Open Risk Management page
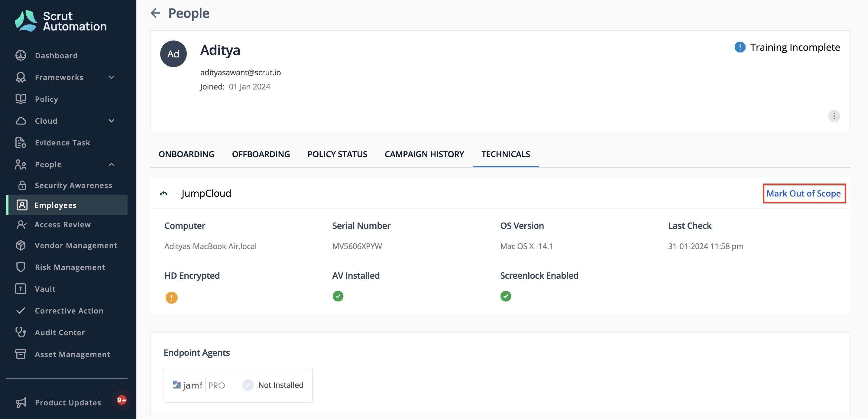 (70, 267)
